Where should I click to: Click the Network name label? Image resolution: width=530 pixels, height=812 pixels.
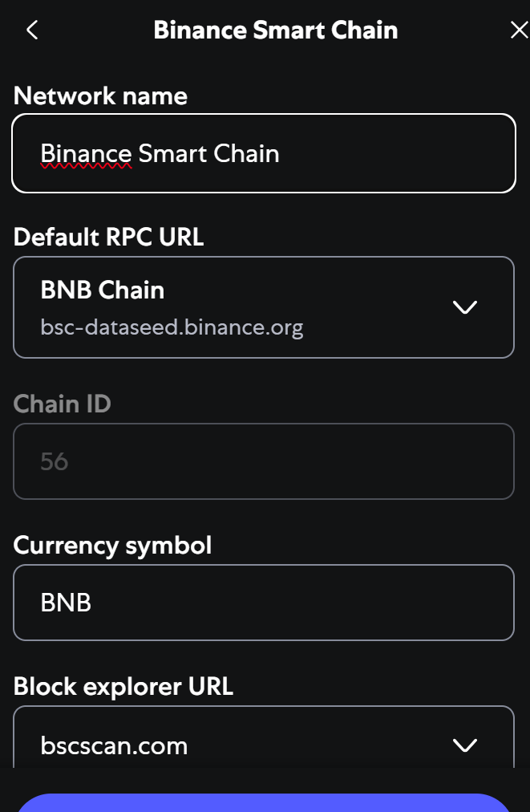[x=100, y=96]
